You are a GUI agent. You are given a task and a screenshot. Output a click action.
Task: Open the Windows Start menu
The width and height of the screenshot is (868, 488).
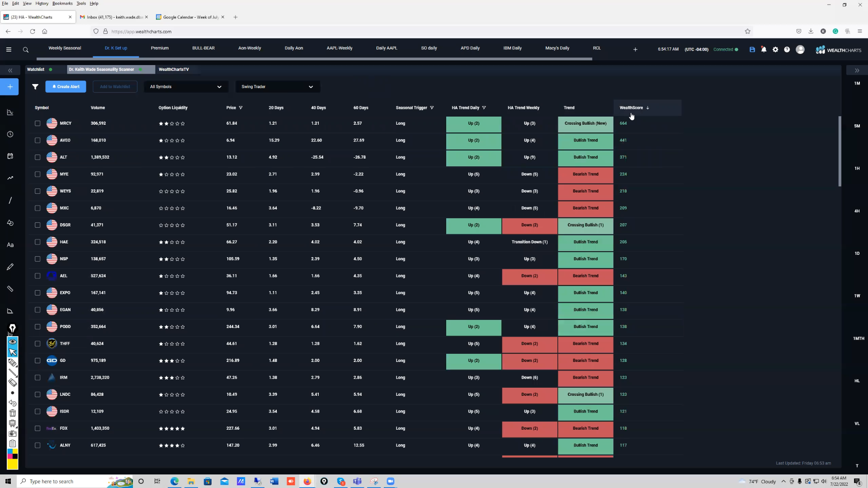(x=8, y=482)
